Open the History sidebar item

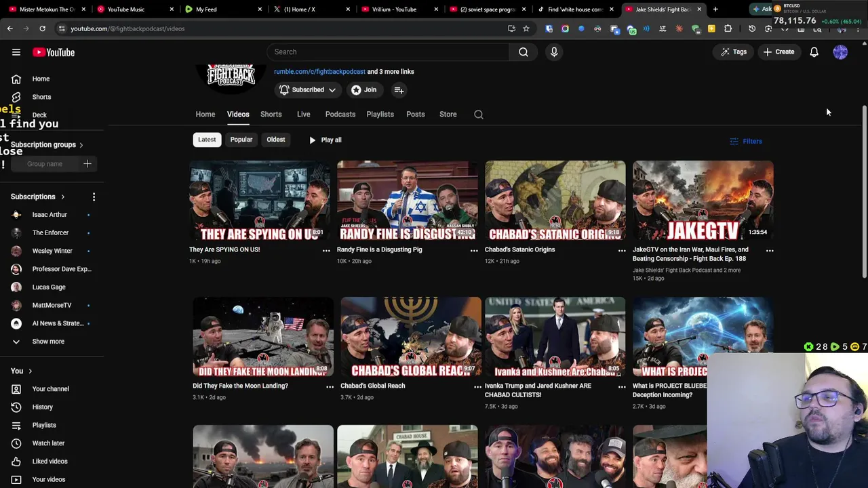pos(42,407)
